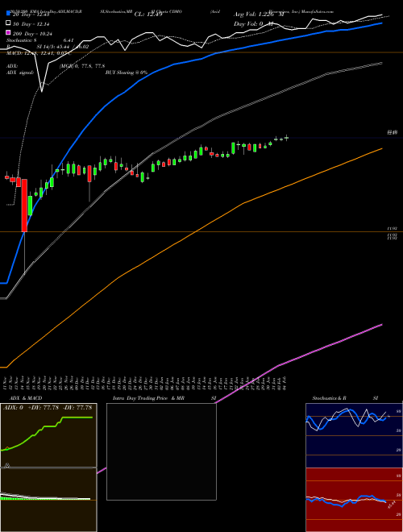The width and height of the screenshot is (403, 532).
Task: Click the 'Intra Day Trading Price & MR' title
Action: click(148, 398)
